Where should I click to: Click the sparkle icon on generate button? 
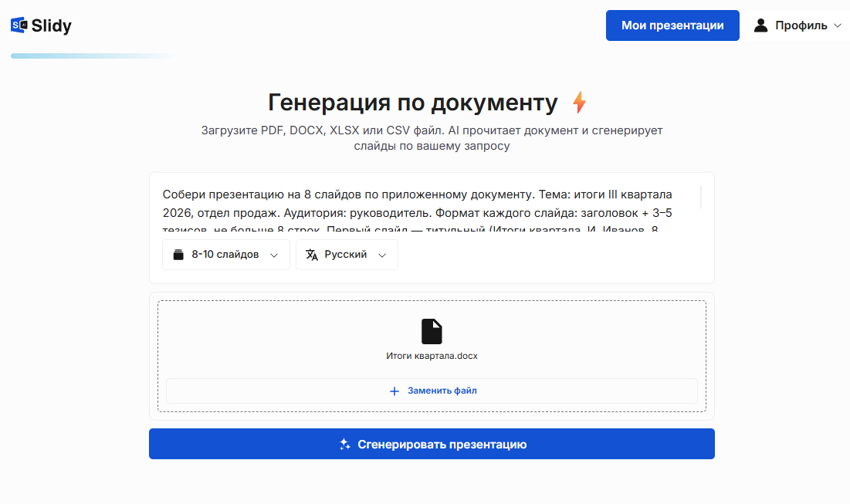345,445
